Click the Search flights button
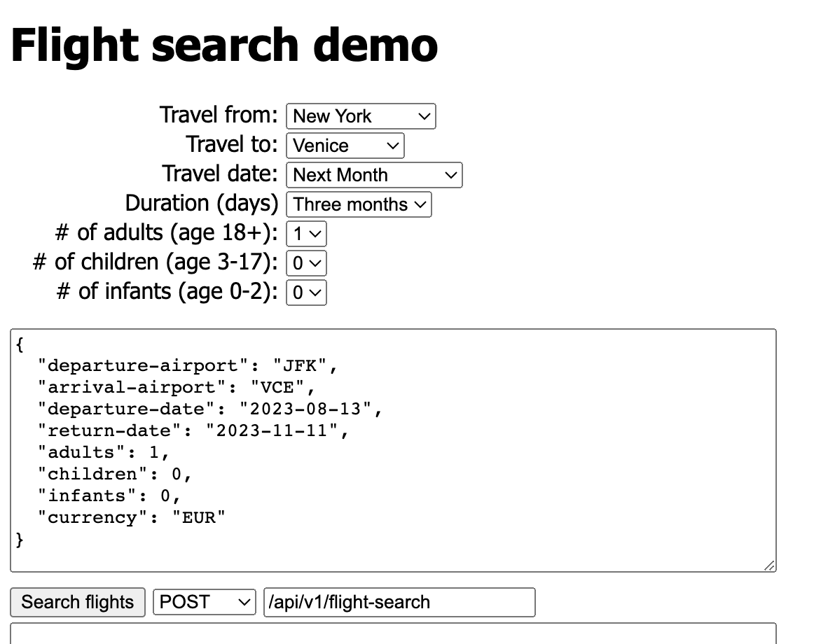 pos(77,602)
